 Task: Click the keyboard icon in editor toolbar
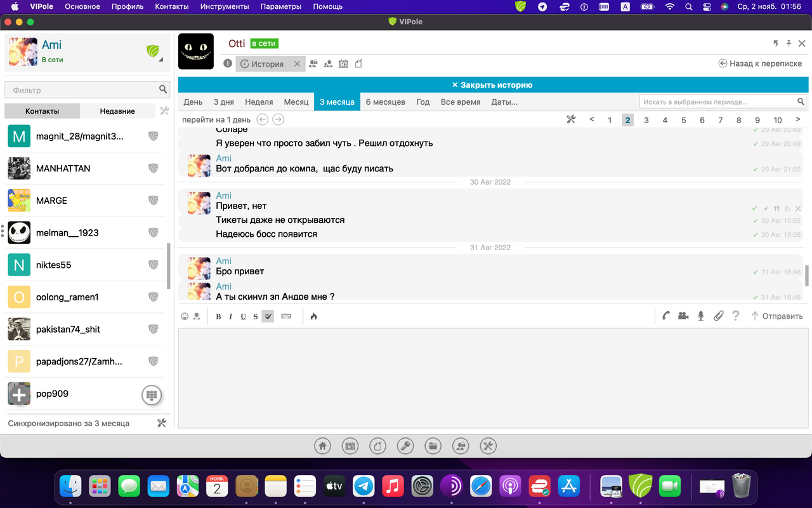[x=286, y=316]
